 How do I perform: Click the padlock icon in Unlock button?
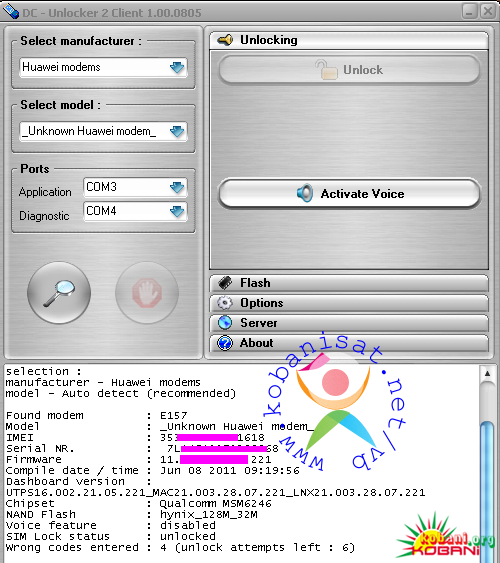click(326, 69)
